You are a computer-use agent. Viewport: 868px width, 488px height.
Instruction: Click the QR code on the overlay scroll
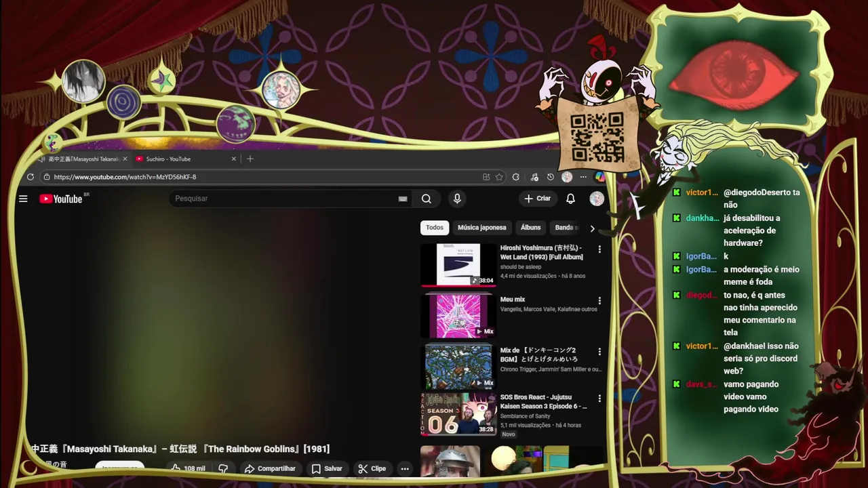[597, 138]
